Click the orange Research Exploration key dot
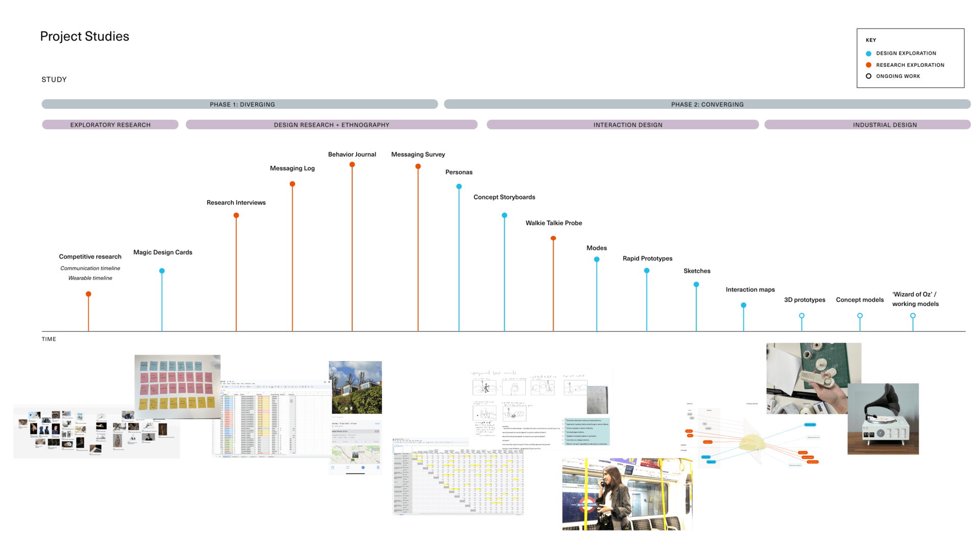The height and width of the screenshot is (553, 980). (869, 65)
